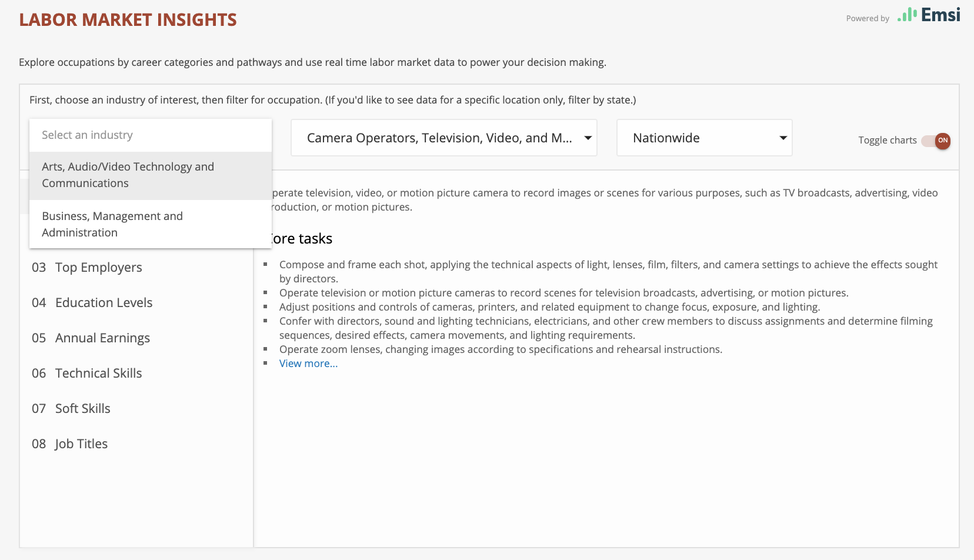
Task: Expand the Nationwide location dropdown
Action: point(703,138)
